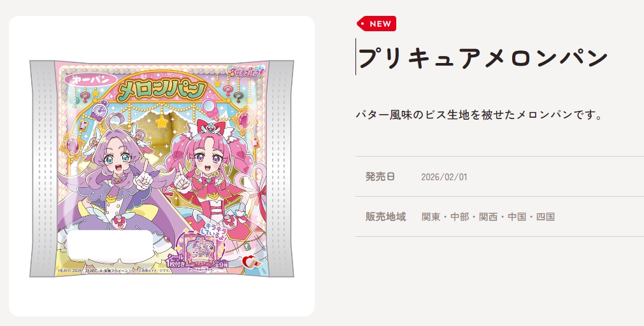
Task: Click the sales region list 関東・中部・関西・中国・四国
Action: pyautogui.click(x=488, y=216)
